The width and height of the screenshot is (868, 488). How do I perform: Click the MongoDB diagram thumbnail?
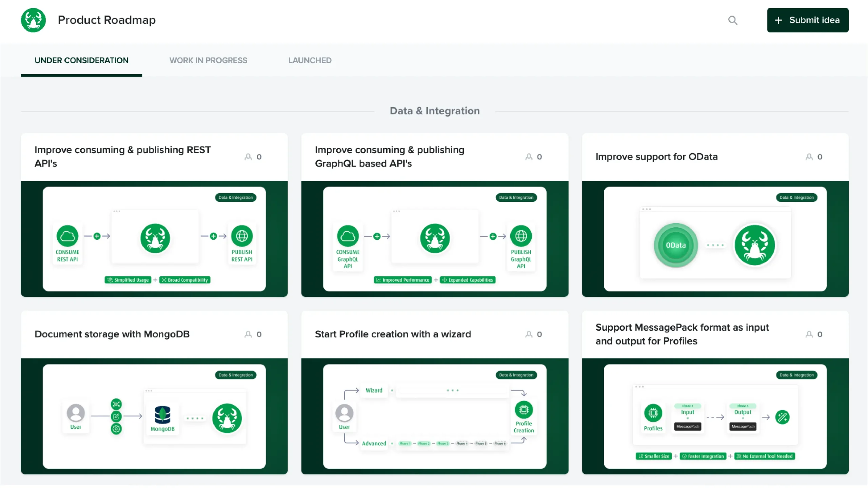click(x=154, y=416)
